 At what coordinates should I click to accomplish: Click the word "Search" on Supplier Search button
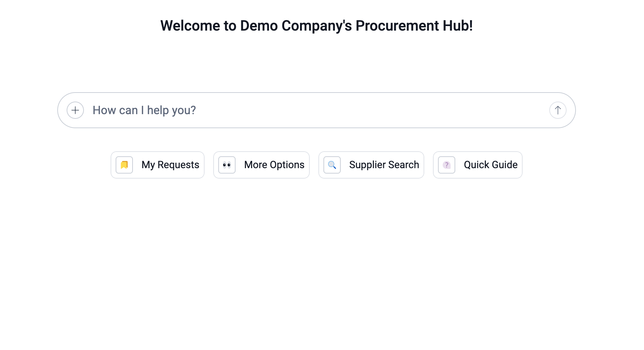pyautogui.click(x=403, y=165)
